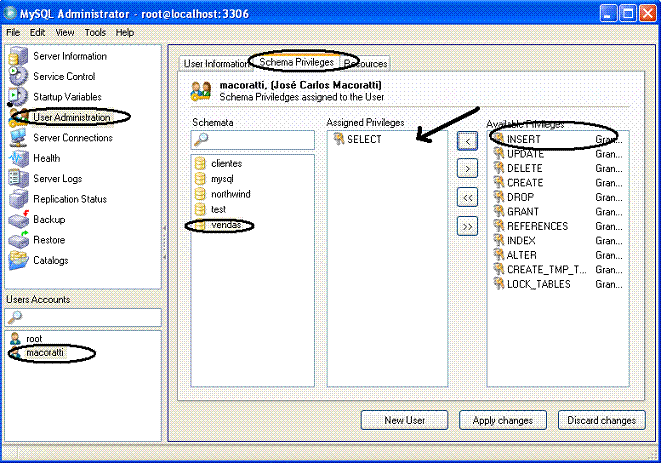
Task: Open Server Information icon in sidebar
Action: click(x=19, y=56)
